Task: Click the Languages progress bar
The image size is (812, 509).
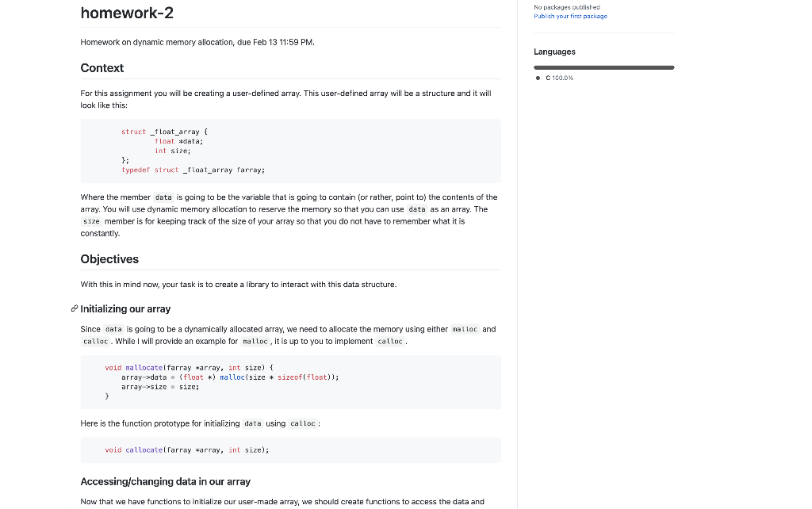Action: [603, 67]
